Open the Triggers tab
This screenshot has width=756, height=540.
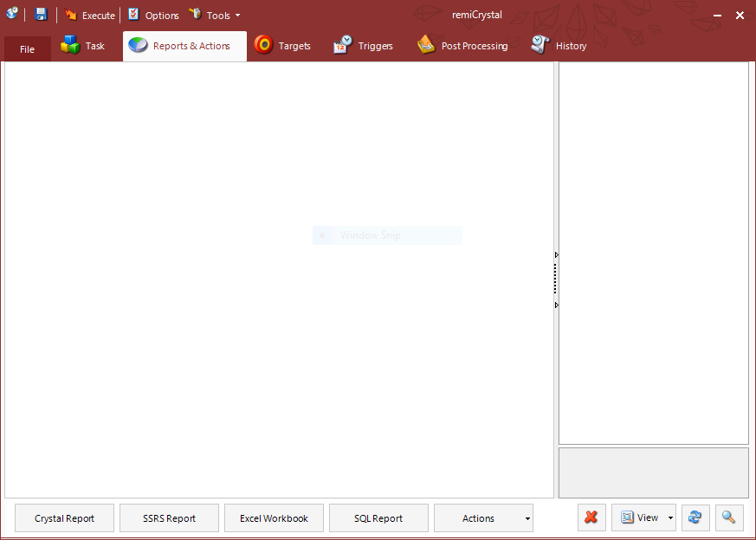[x=363, y=46]
